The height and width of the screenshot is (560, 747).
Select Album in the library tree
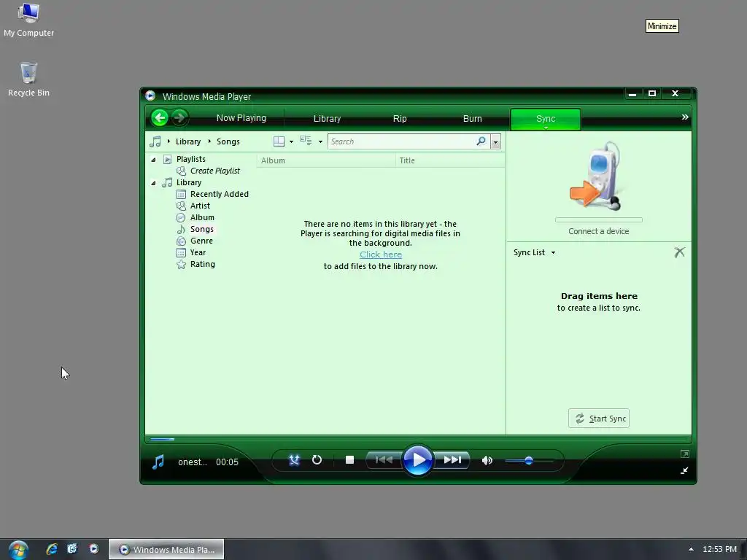pos(202,217)
